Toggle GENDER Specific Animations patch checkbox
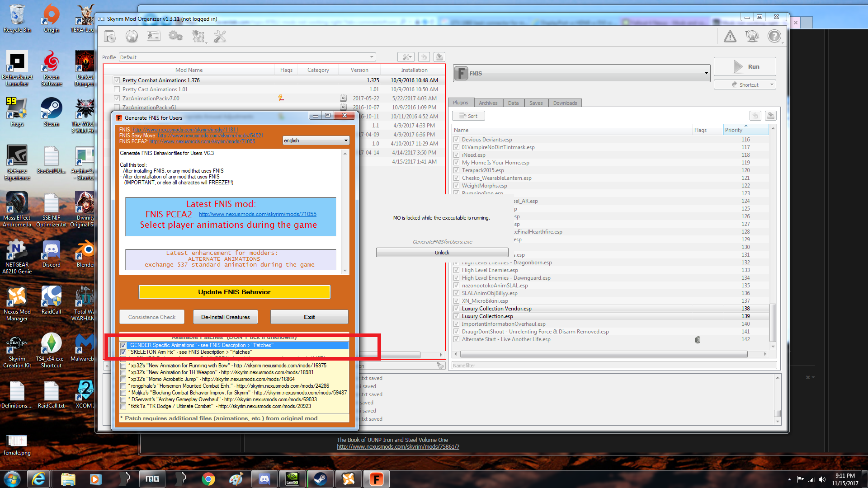Viewport: 868px width, 488px height. click(x=123, y=345)
